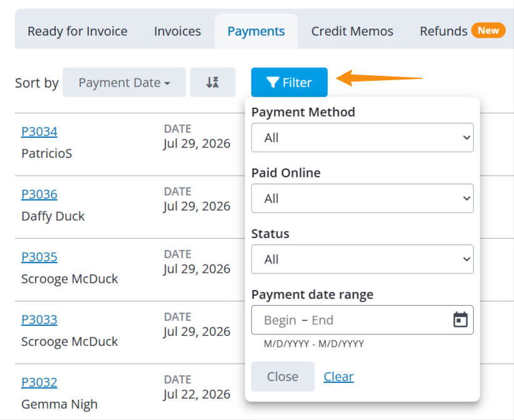Expand the Payment Method dropdown
The height and width of the screenshot is (420, 514).
(362, 138)
